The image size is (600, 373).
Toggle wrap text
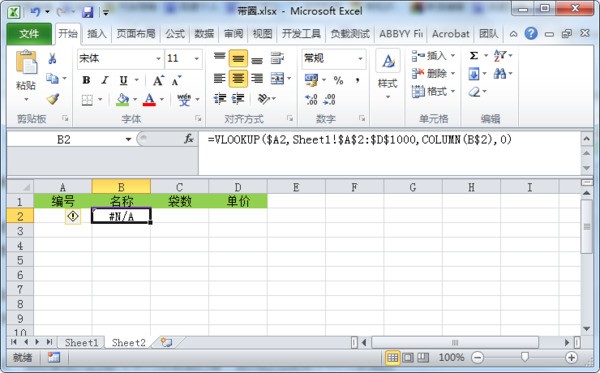[277, 58]
